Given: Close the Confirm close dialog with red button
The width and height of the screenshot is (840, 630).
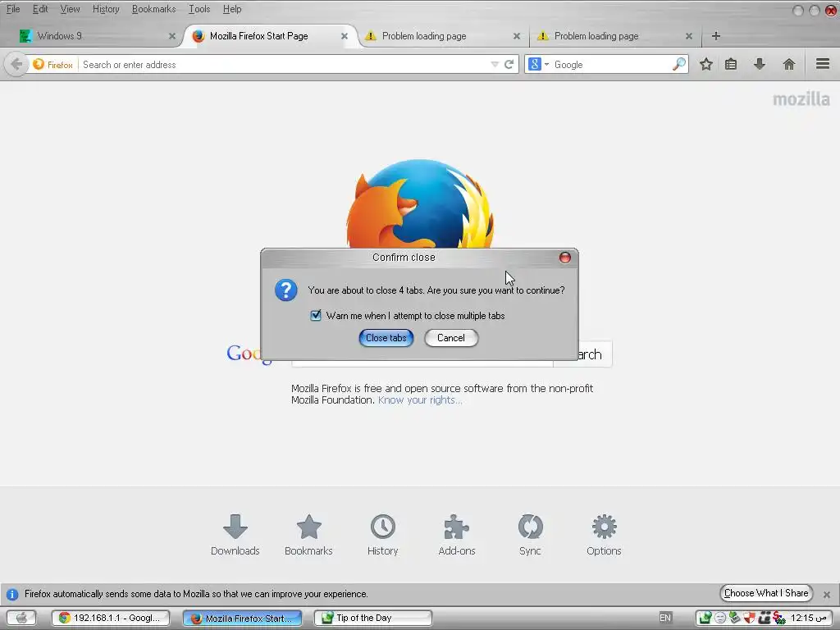Looking at the screenshot, I should [564, 258].
